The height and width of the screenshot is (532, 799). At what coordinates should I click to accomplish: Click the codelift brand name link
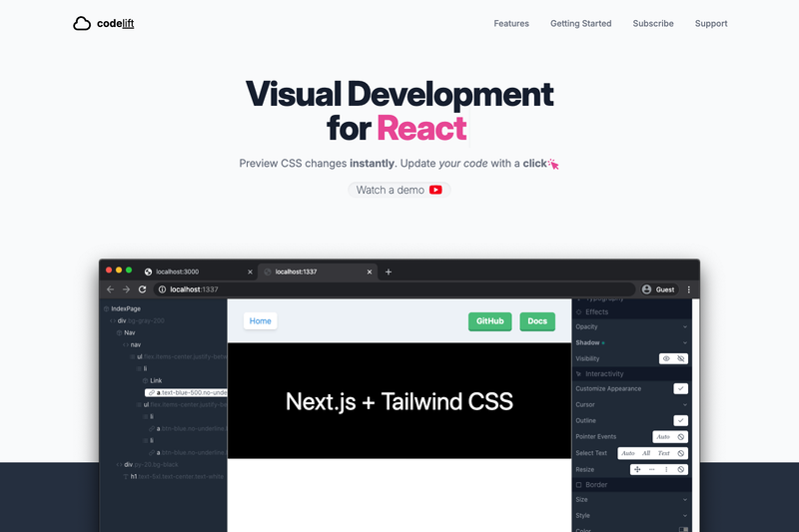(115, 23)
